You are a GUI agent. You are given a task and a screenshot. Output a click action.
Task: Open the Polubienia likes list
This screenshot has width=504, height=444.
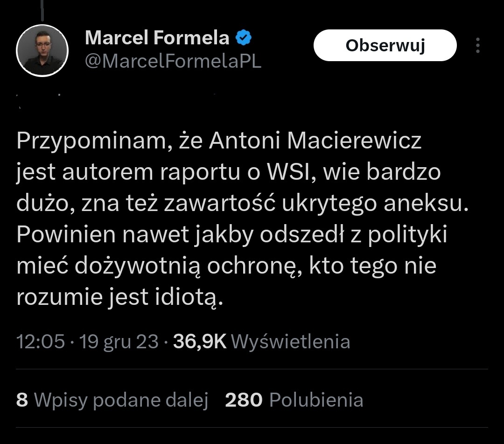tap(316, 400)
